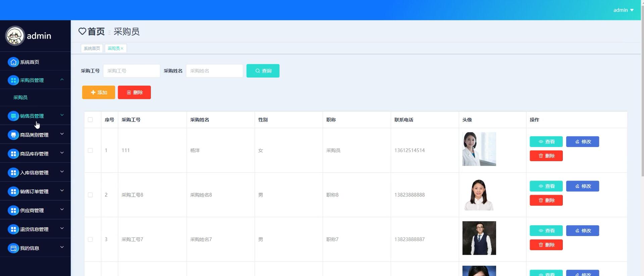Click the grid icon beside 销售订单管理
The height and width of the screenshot is (276, 644).
[13, 191]
